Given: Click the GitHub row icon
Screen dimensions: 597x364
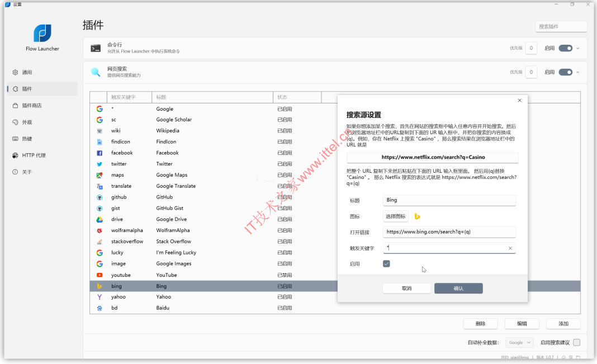Looking at the screenshot, I should click(99, 197).
